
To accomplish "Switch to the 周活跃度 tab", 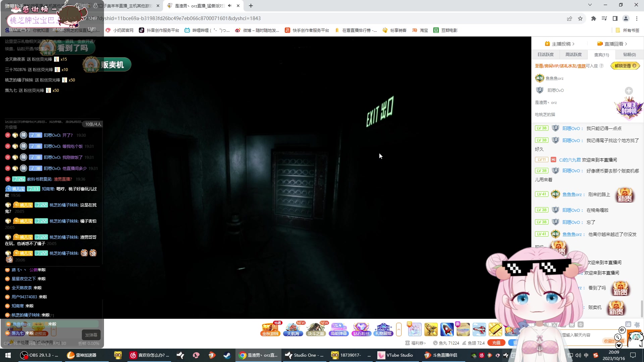I will tap(574, 55).
